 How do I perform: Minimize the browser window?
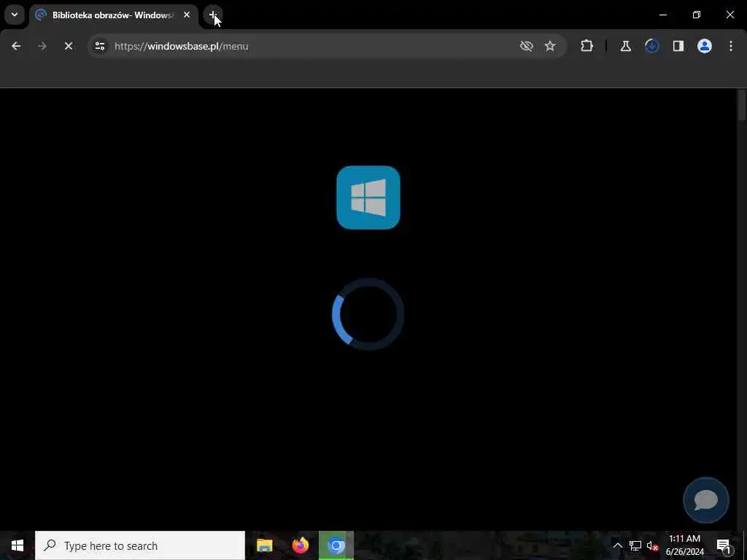tap(662, 15)
